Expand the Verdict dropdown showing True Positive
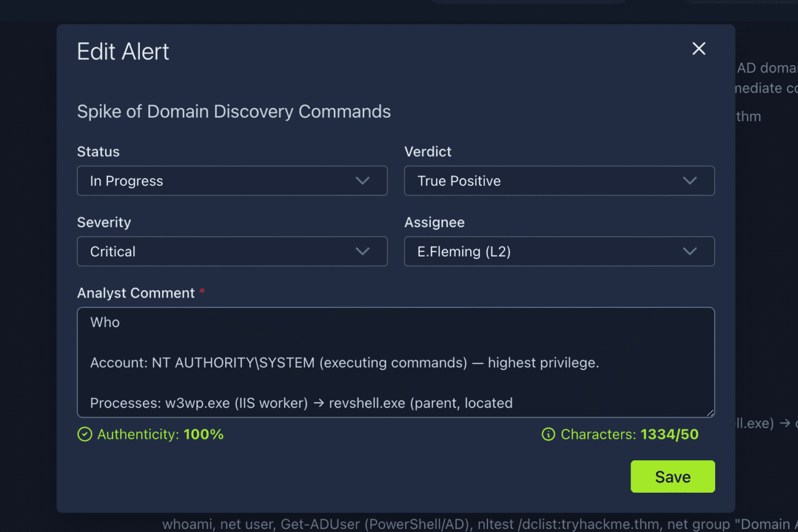The height and width of the screenshot is (532, 798). [559, 181]
